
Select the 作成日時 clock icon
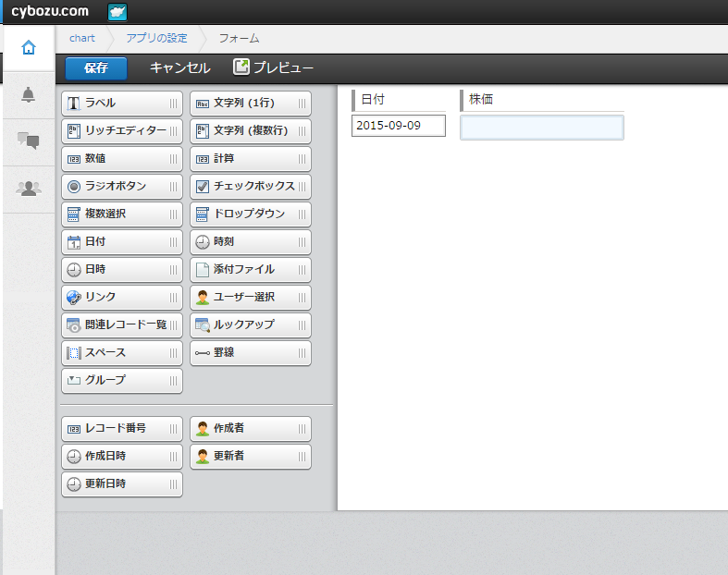click(x=74, y=457)
